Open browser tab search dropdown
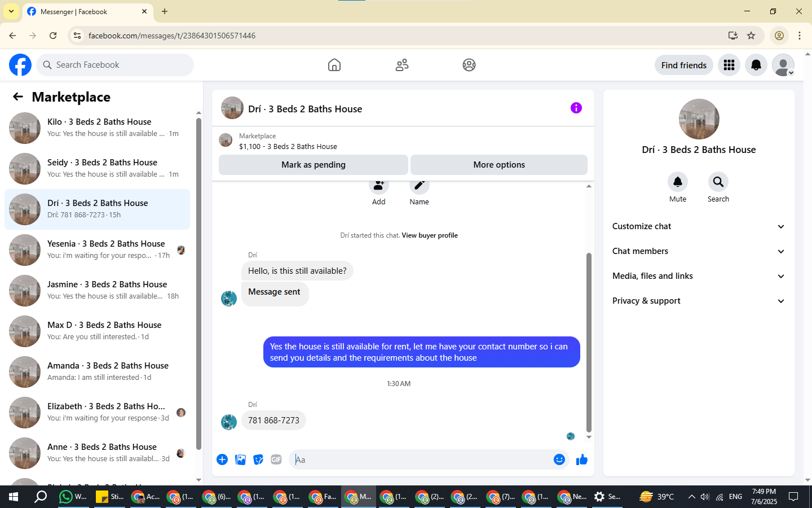Viewport: 812px width, 508px height. 11,11
